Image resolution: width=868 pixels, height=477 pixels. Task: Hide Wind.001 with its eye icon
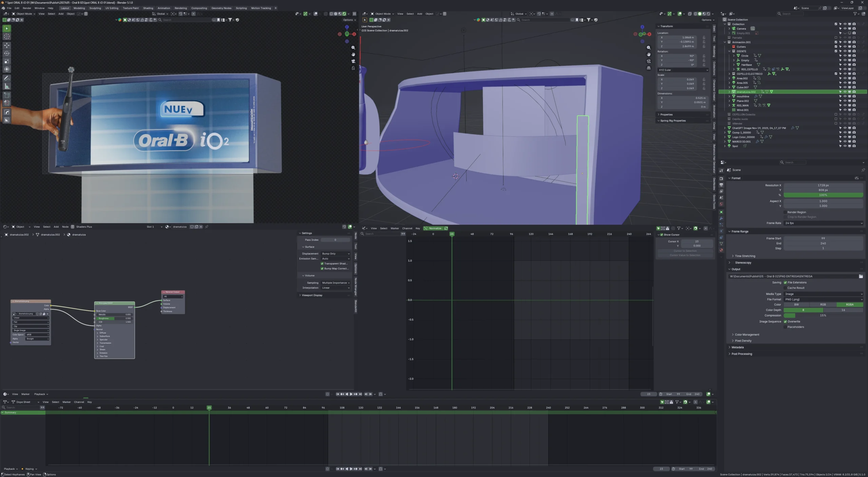[x=845, y=110]
